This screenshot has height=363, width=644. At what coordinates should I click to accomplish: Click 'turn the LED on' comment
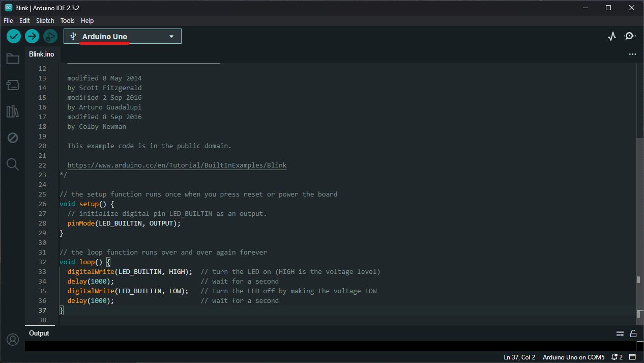pos(290,272)
